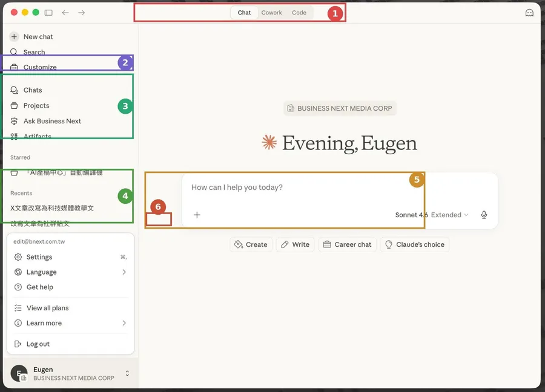
Task: Click the Career chat suggestion button
Action: coord(347,244)
